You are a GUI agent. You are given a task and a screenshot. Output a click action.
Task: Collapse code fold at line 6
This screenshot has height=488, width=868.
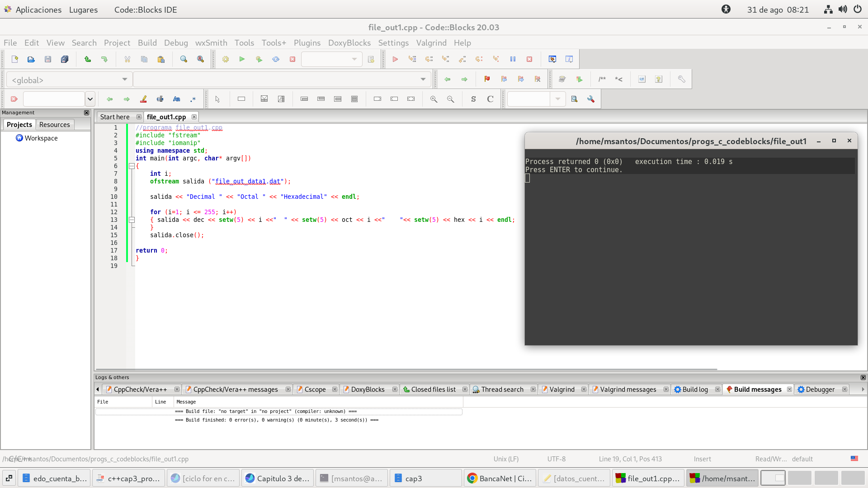(132, 166)
